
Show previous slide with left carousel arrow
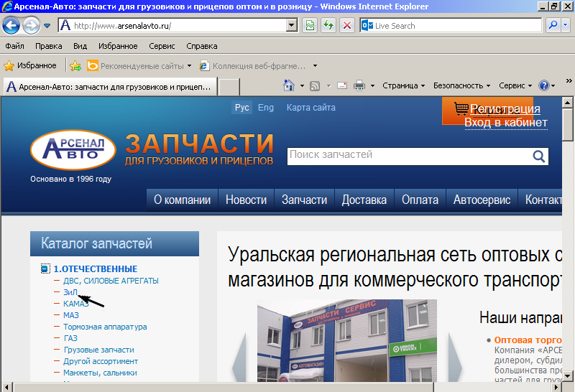(x=239, y=358)
